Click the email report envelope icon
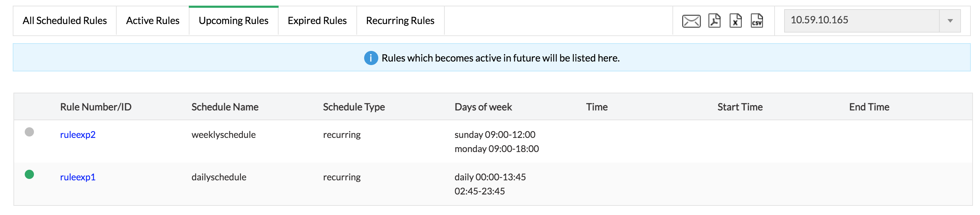The height and width of the screenshot is (215, 980). tap(691, 21)
